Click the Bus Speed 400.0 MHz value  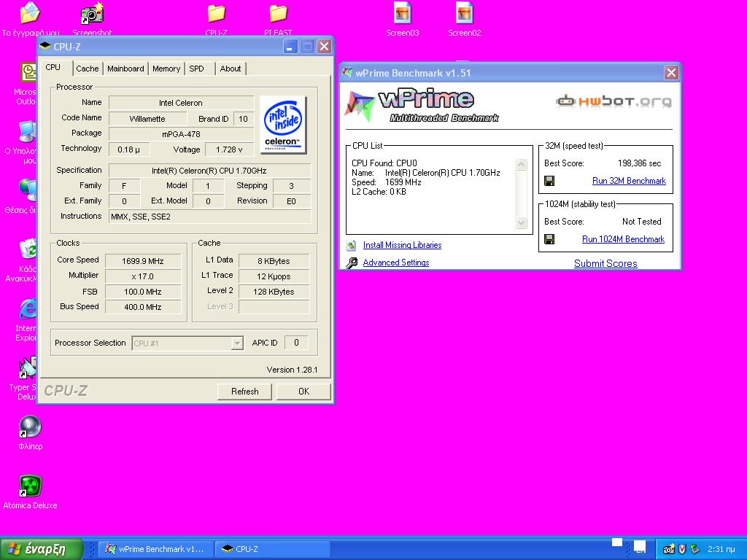[x=143, y=307]
